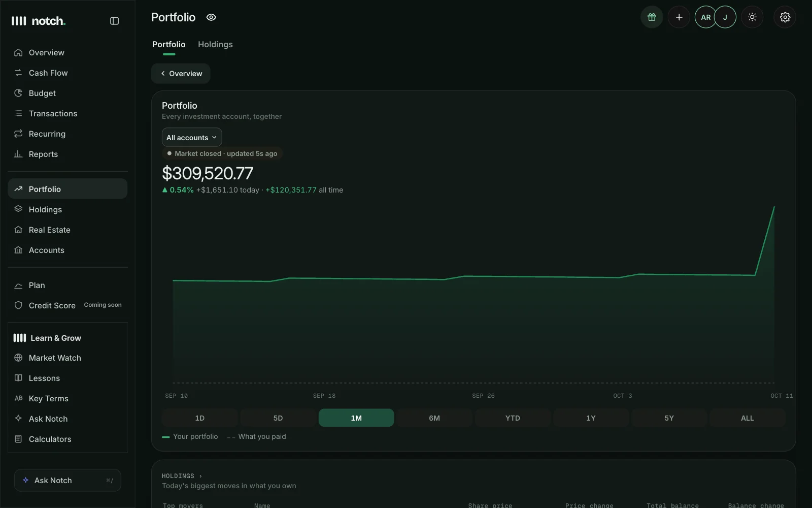Screen dimensions: 812x508
Task: Click the Accounts bank icon
Action: click(x=18, y=250)
